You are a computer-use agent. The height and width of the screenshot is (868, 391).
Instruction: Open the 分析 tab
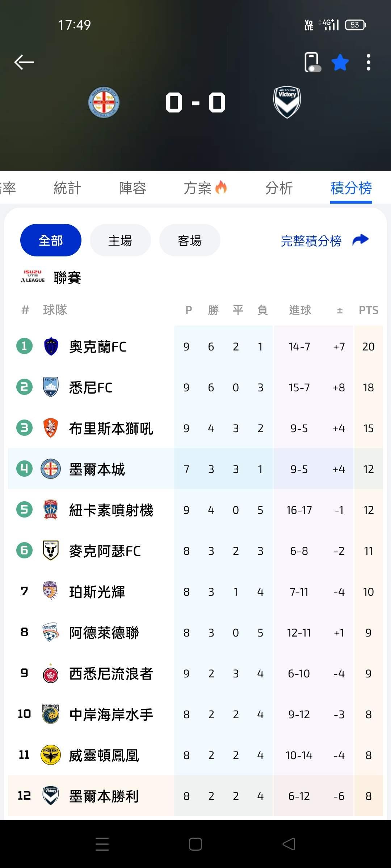(x=279, y=188)
